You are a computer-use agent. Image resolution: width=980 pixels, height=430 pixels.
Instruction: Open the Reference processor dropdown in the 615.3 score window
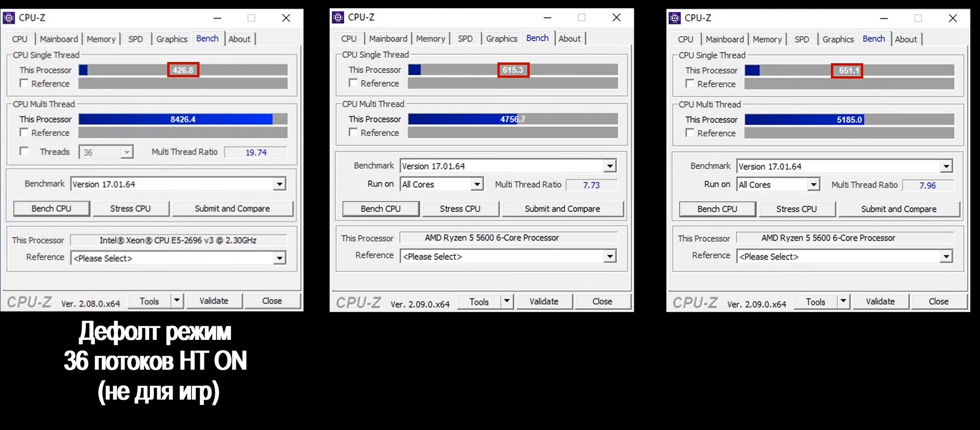610,256
